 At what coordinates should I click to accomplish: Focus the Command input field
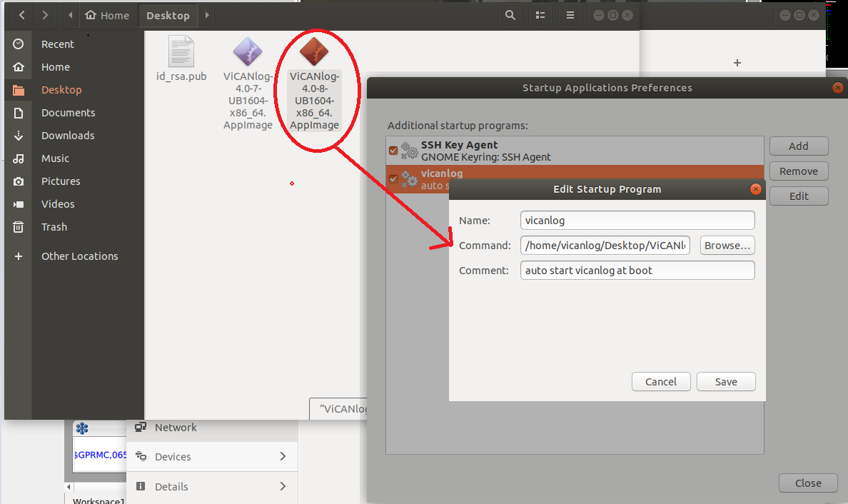pyautogui.click(x=605, y=245)
